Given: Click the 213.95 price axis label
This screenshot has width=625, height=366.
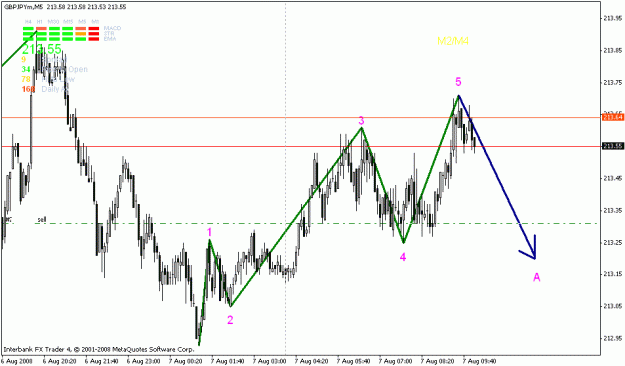Looking at the screenshot, I should 613,18.
